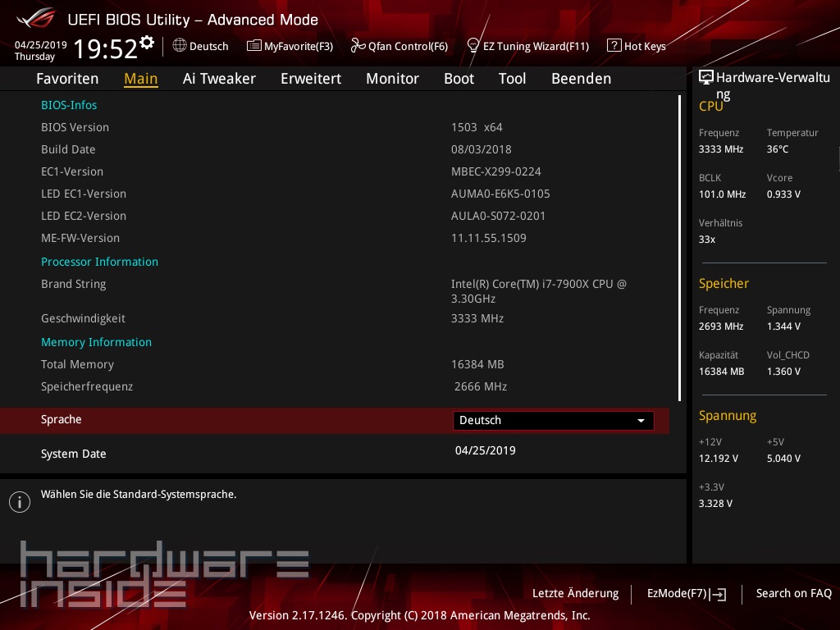Click the BIOS Version value 1503 x64
840x630 pixels.
tap(477, 127)
